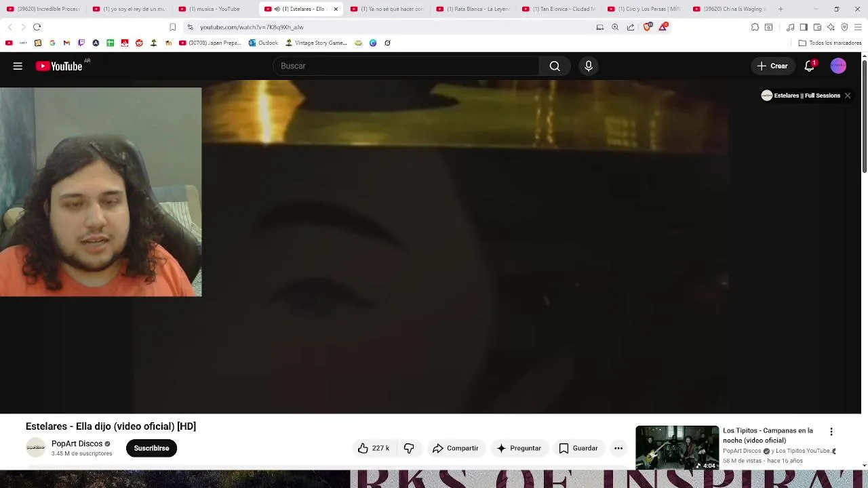Viewport: 868px width, 488px height.
Task: Switch to the musica - YouTube tab
Action: [x=214, y=9]
